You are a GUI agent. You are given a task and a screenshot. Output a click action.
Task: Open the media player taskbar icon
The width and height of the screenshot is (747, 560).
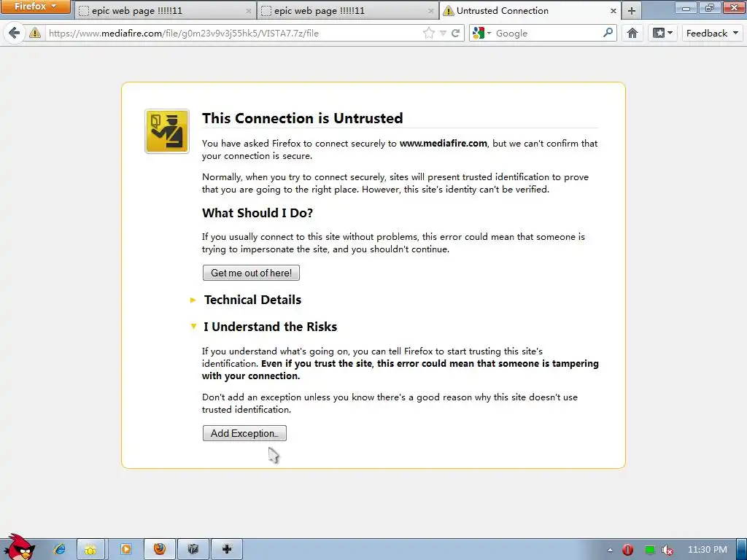tap(125, 549)
